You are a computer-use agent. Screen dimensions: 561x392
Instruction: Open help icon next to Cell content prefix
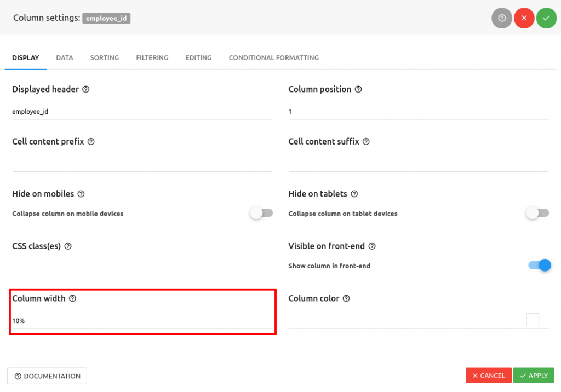91,142
